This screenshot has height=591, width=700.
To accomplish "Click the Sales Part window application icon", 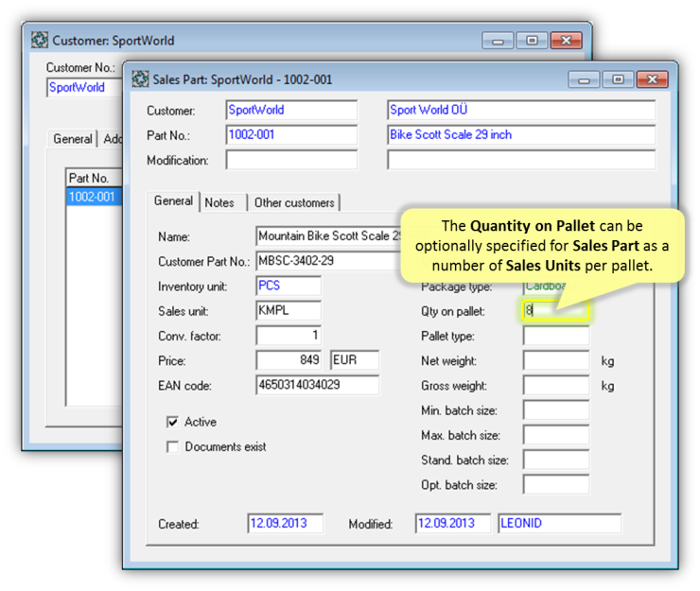I will (140, 79).
